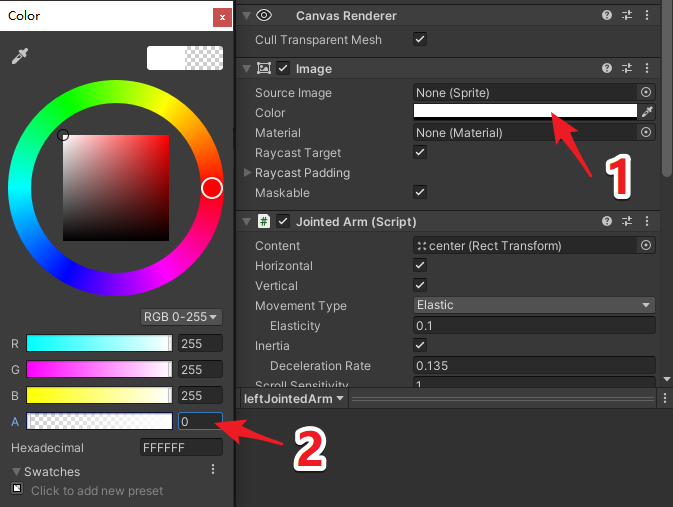The image size is (673, 507).
Task: Toggle Horizontal checkbox
Action: (x=420, y=265)
